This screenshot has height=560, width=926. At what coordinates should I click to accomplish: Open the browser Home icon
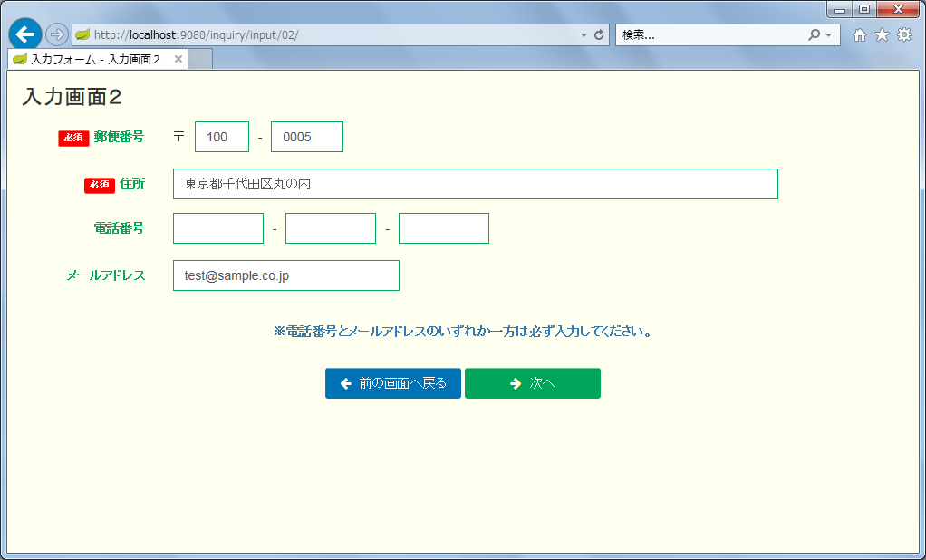(860, 35)
